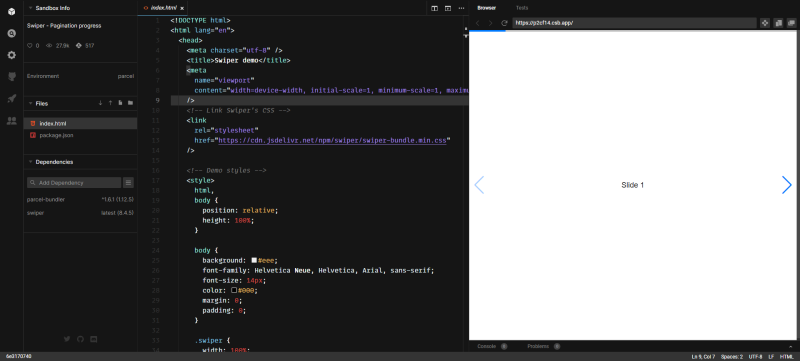Click the download arrow in Files header

tap(101, 103)
